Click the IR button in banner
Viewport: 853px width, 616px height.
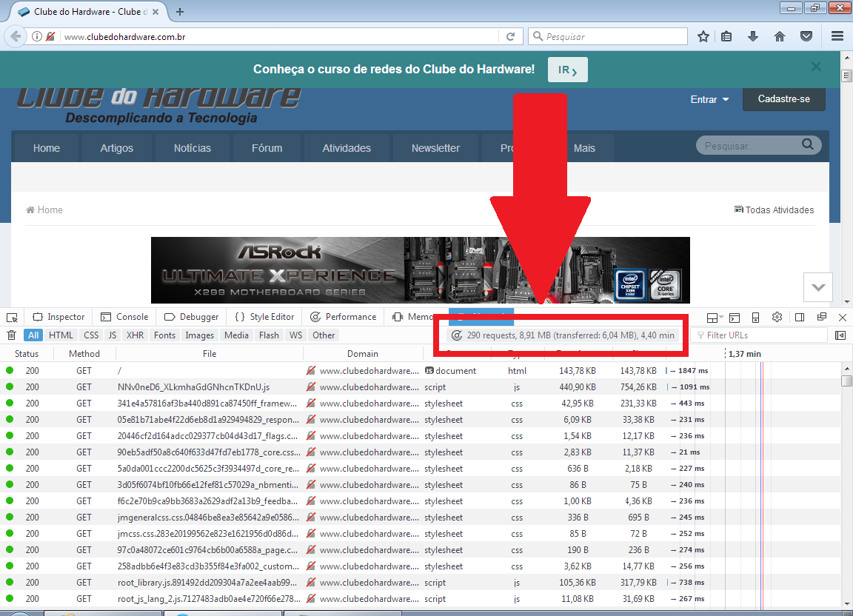click(567, 70)
